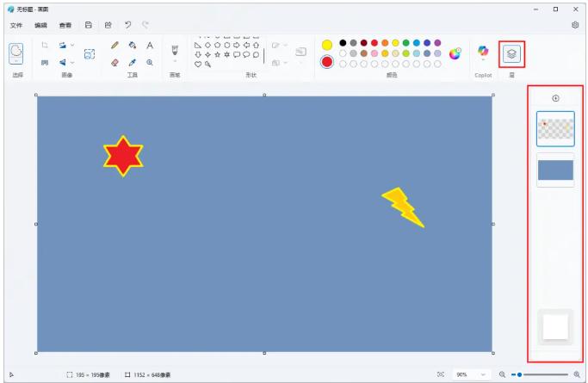Expand the Rotate dropdown arrow
The height and width of the screenshot is (383, 588).
pos(72,62)
